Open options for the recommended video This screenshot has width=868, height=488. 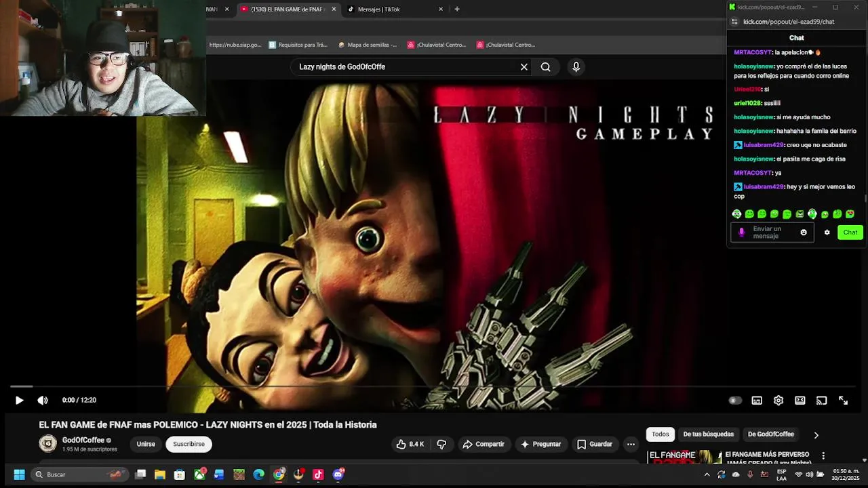click(823, 456)
